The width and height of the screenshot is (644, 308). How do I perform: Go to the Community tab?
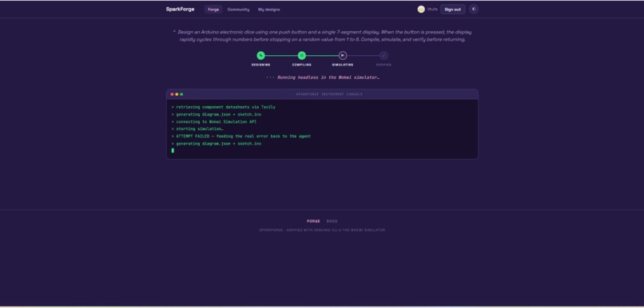(238, 10)
